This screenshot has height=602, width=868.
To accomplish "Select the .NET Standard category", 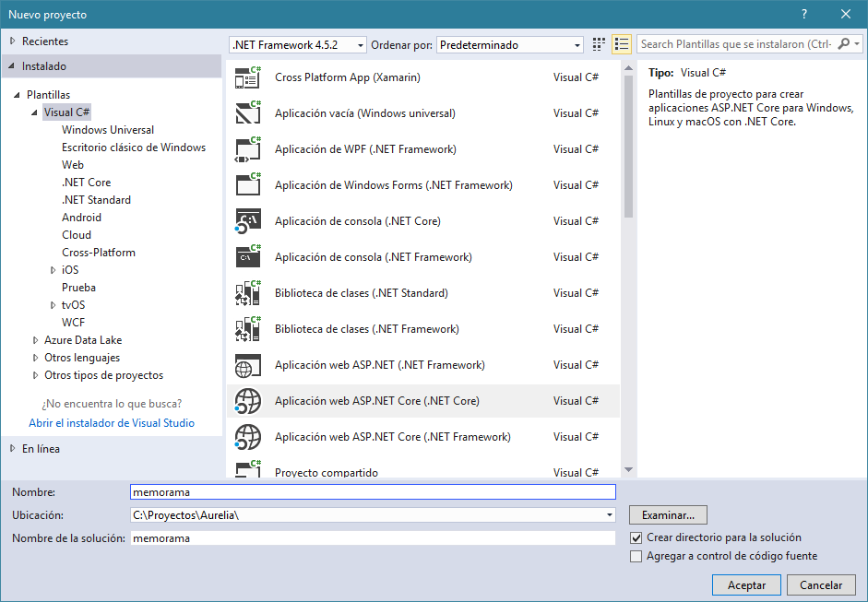I will tap(96, 200).
